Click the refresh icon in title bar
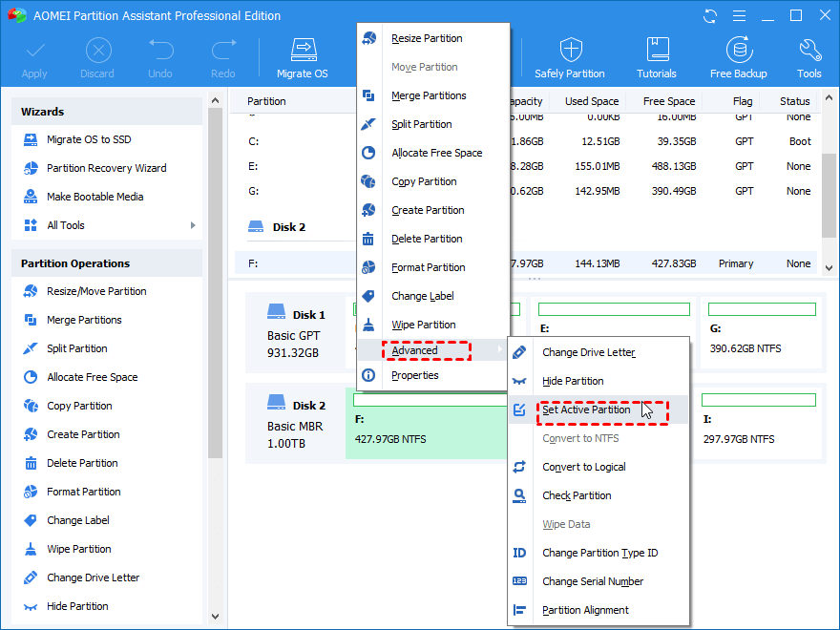 [709, 16]
